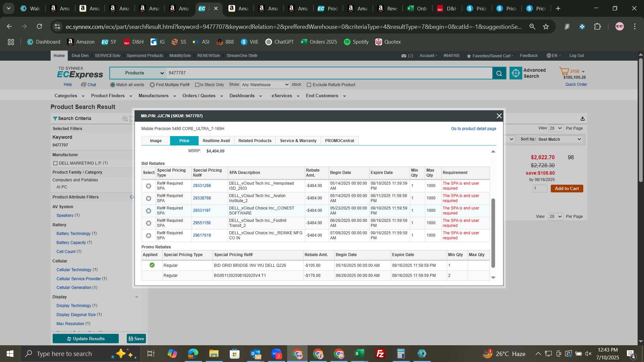Expand the Categories menu

point(69,96)
